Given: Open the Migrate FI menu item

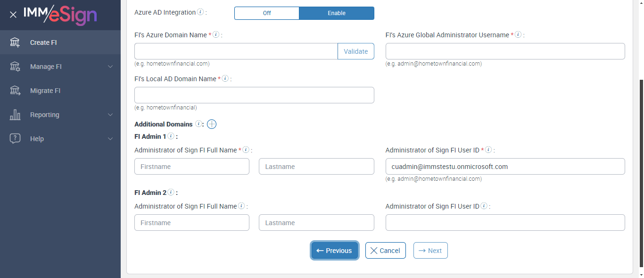Looking at the screenshot, I should click(x=45, y=91).
